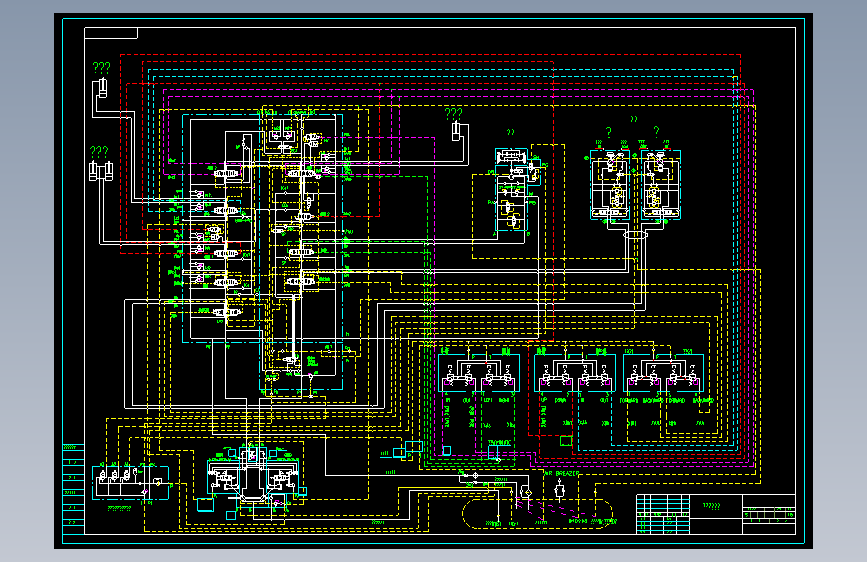Select the cylinder symbol in the upper middle
Image resolution: width=867 pixels, height=562 pixels.
point(456,132)
